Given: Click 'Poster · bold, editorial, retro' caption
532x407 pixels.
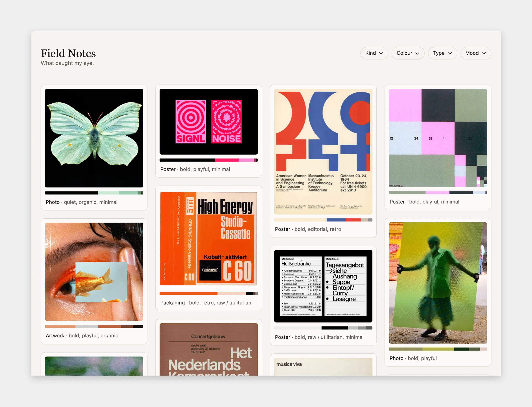Looking at the screenshot, I should (308, 229).
